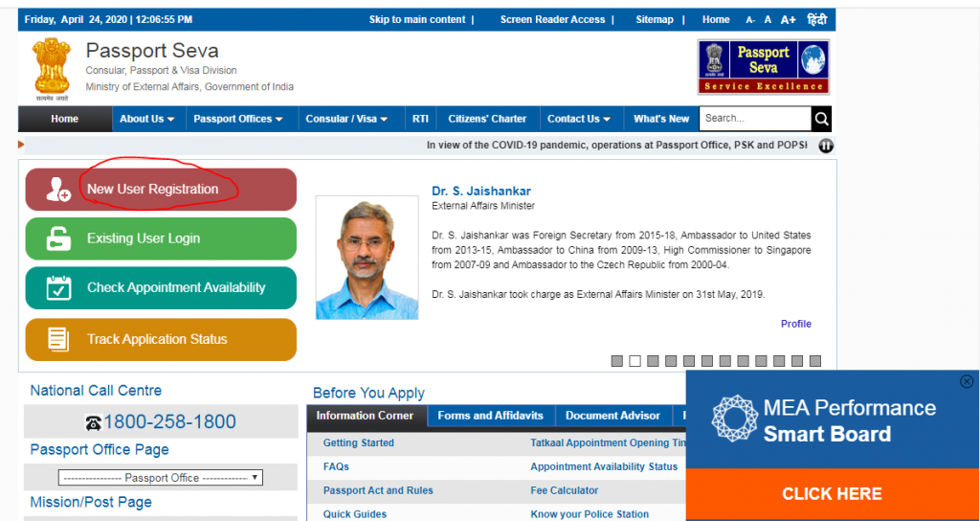The image size is (980, 521).
Task: Open the FAQs link
Action: [x=336, y=466]
